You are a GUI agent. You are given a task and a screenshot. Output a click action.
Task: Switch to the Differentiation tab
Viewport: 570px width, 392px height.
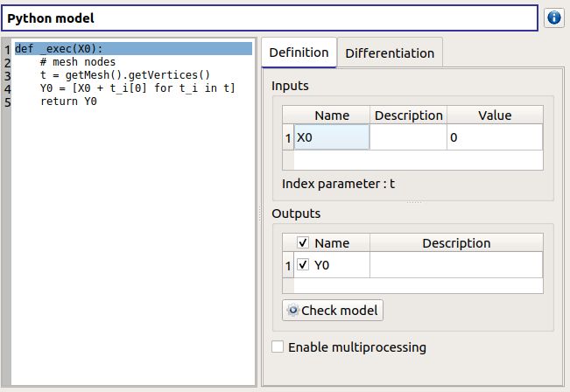pos(390,53)
